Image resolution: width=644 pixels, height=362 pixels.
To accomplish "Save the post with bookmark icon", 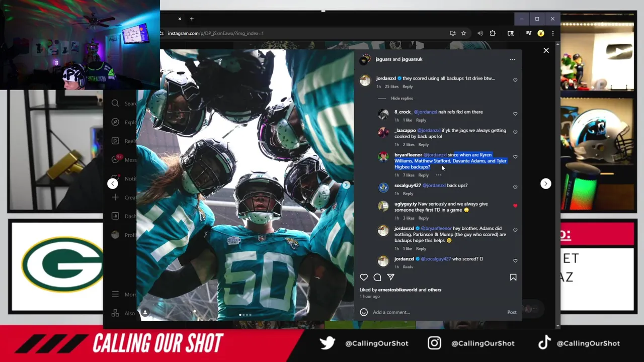I will click(x=513, y=277).
